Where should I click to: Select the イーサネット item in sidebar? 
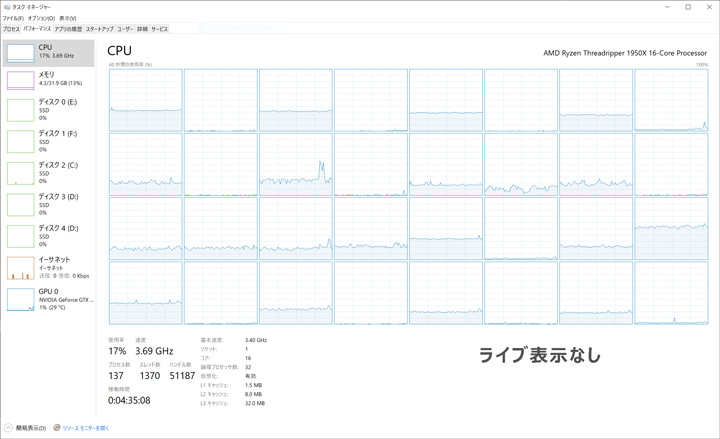49,268
